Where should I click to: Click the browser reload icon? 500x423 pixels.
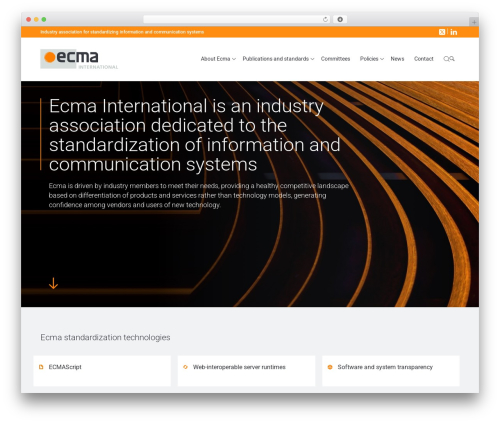click(325, 19)
